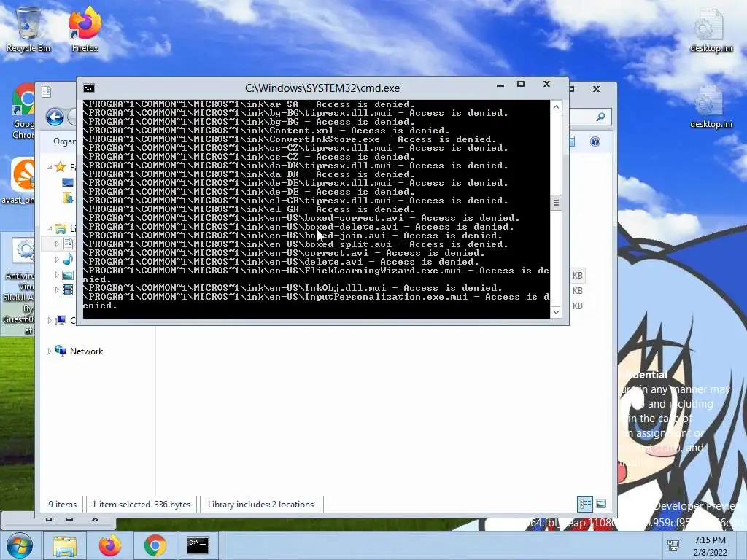The height and width of the screenshot is (560, 747).
Task: Open the avast desktop icon
Action: (21, 180)
